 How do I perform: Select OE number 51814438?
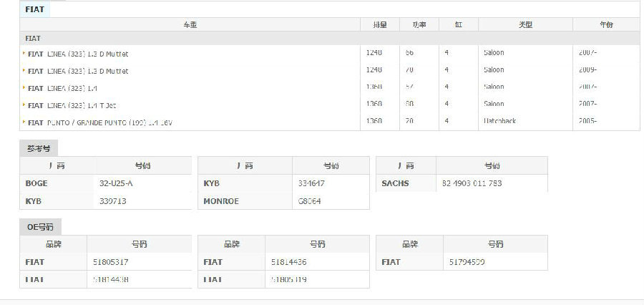110,279
